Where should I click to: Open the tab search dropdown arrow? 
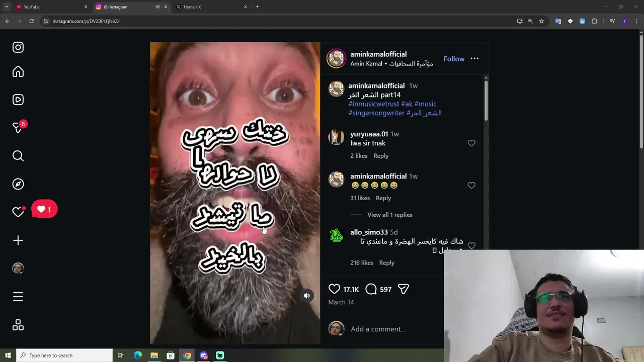(7, 7)
